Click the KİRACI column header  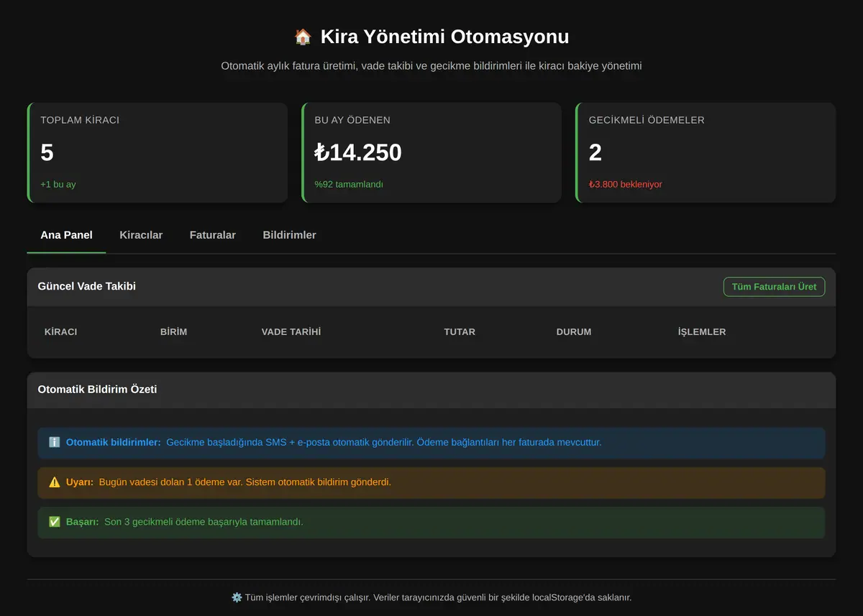[x=61, y=332]
